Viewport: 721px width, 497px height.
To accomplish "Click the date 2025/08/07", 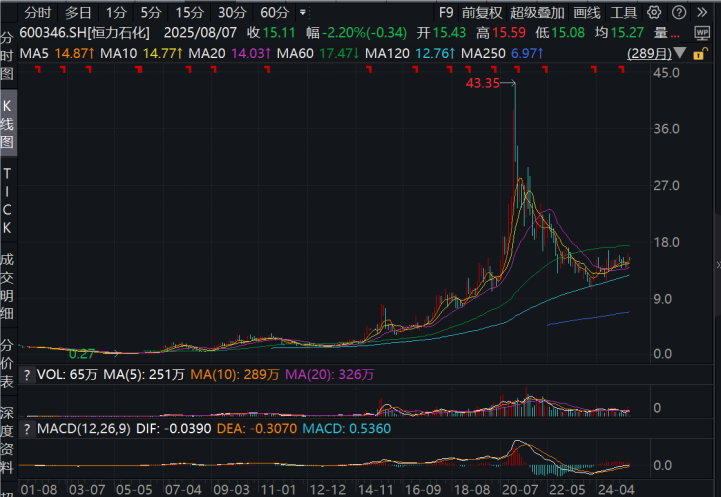I will 200,33.
